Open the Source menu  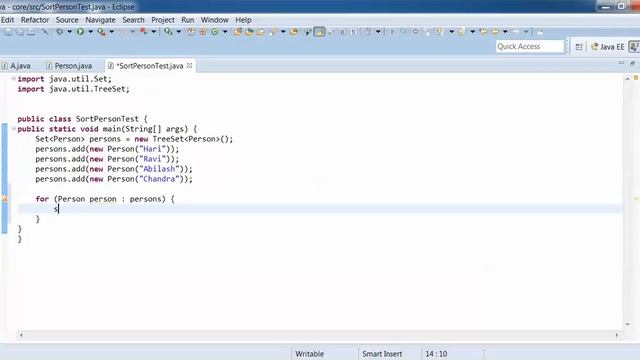(x=67, y=20)
